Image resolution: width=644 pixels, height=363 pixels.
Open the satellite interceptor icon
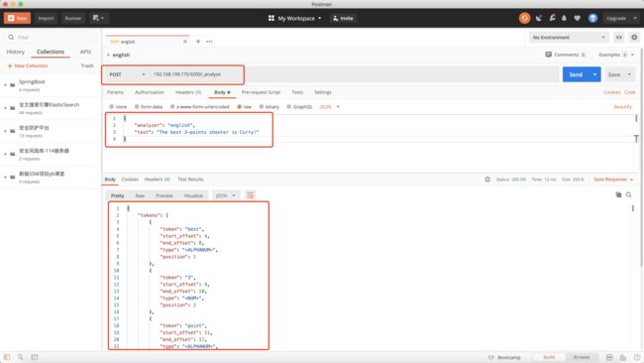[x=539, y=18]
